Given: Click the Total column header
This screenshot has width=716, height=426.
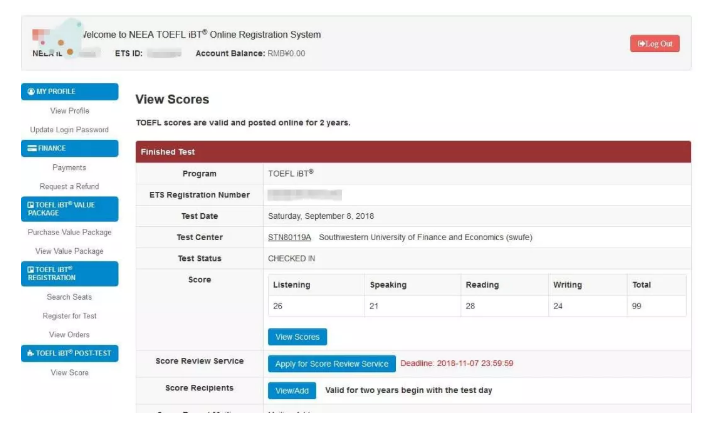Looking at the screenshot, I should tap(642, 285).
